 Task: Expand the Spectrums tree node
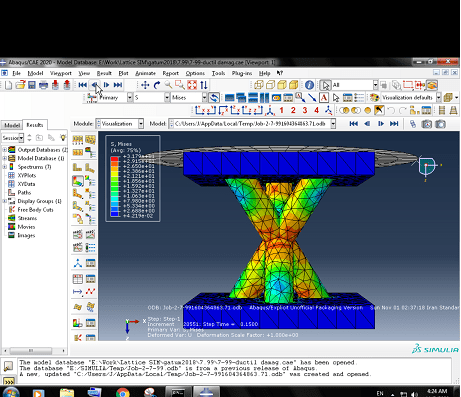pyautogui.click(x=4, y=167)
